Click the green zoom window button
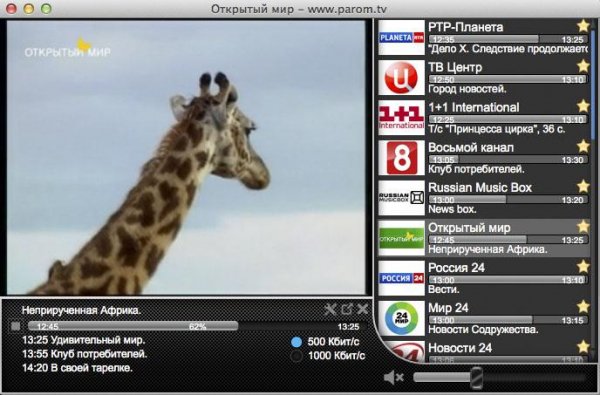 (46, 8)
